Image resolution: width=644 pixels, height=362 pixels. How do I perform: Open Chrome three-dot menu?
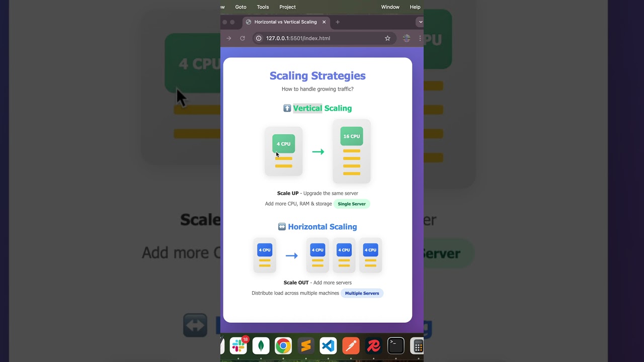(420, 38)
